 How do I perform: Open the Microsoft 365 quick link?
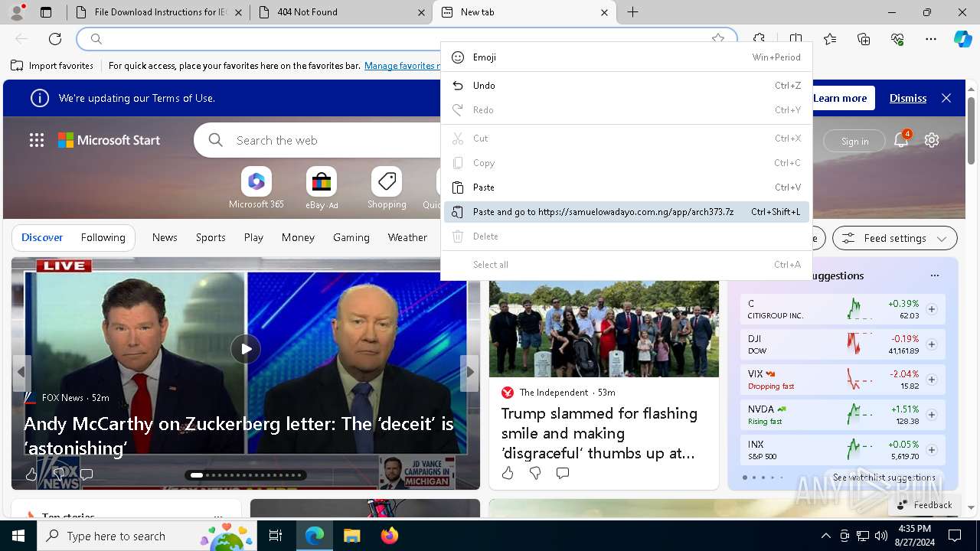(256, 188)
